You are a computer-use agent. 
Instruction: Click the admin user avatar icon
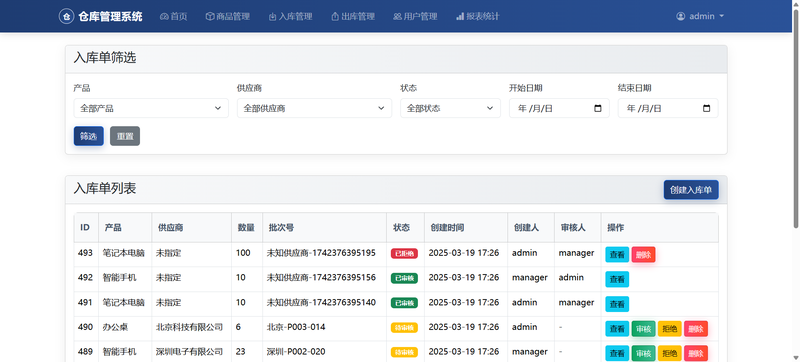pyautogui.click(x=681, y=16)
